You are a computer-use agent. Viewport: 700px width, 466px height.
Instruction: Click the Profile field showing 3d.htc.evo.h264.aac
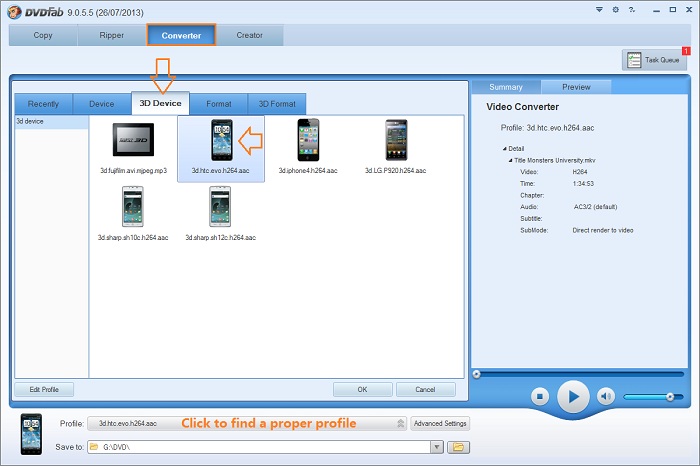247,424
